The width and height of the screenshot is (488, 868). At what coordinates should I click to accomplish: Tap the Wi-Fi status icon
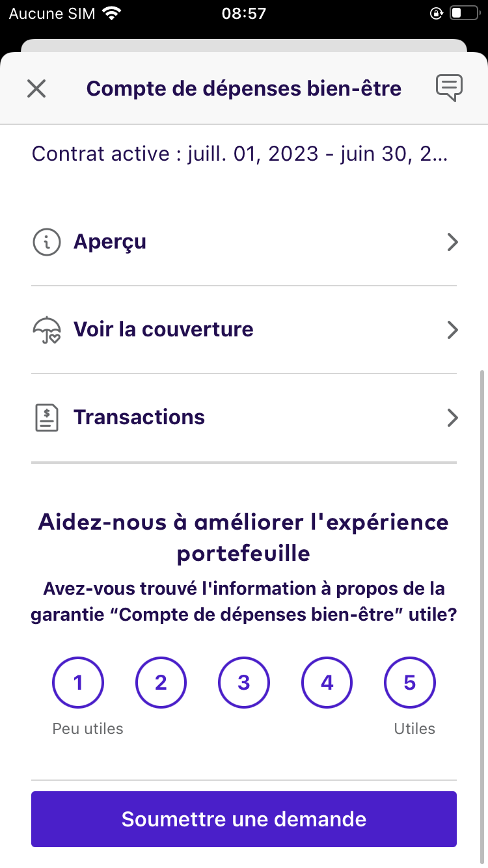pyautogui.click(x=112, y=13)
